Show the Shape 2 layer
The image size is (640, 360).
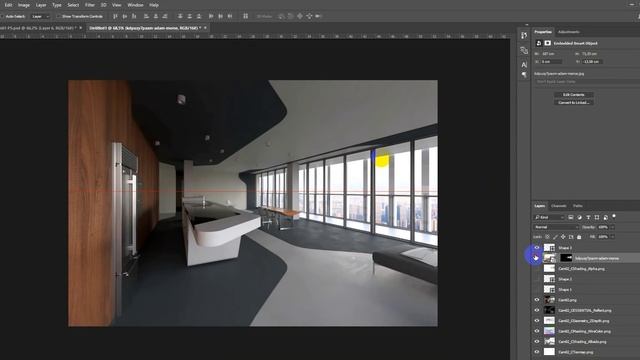tap(537, 279)
